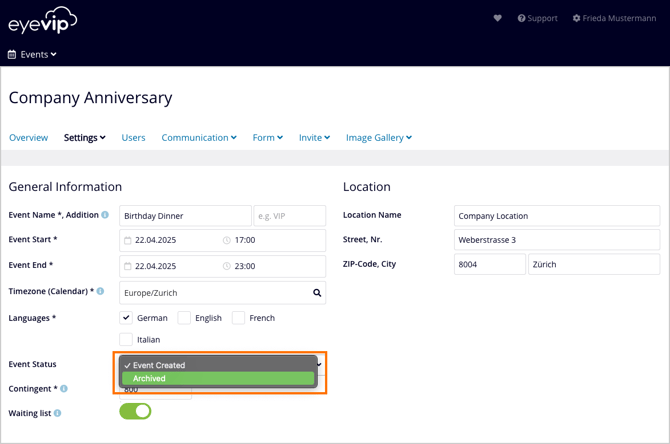Click the Location Name input field

tap(556, 216)
